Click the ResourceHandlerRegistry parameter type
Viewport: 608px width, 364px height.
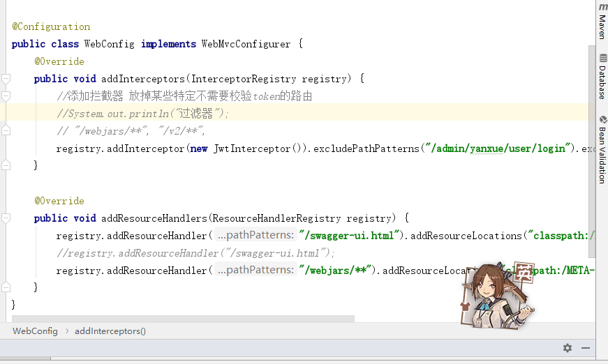point(276,218)
